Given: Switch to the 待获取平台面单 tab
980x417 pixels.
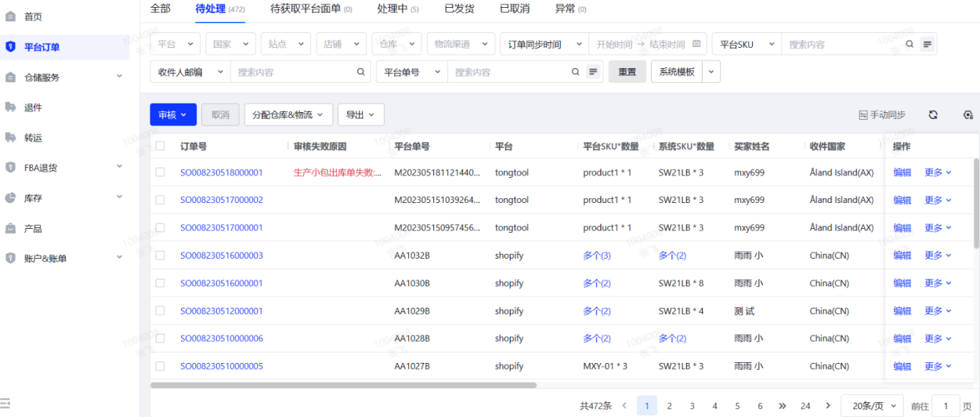Looking at the screenshot, I should (311, 9).
